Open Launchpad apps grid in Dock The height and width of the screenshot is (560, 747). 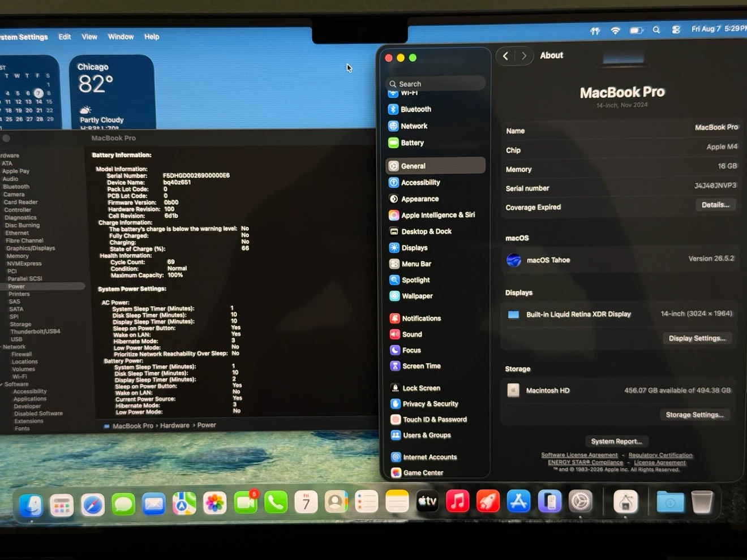click(61, 505)
